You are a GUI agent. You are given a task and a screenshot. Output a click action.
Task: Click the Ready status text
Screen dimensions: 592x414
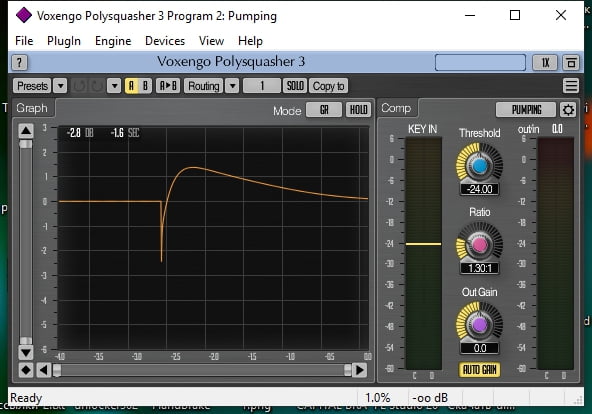26,397
